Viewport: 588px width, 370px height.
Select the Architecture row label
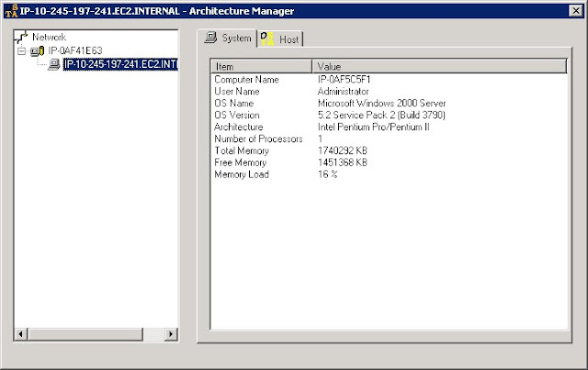click(x=239, y=127)
